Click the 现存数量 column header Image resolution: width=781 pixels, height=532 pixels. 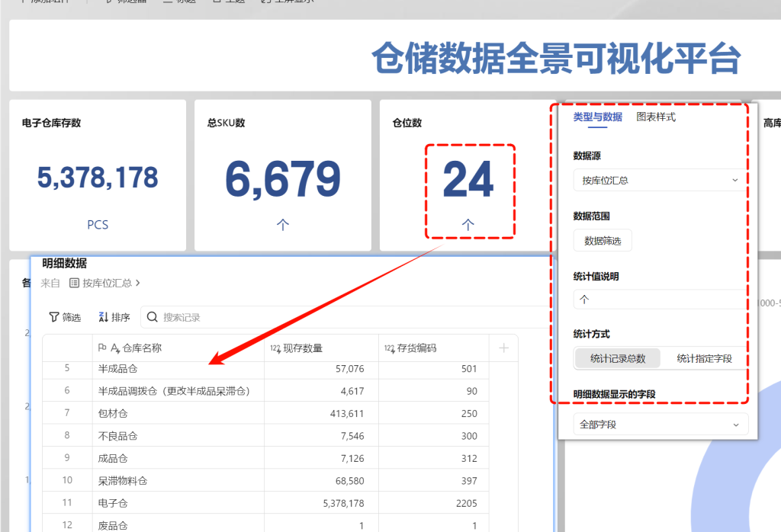[x=321, y=348]
